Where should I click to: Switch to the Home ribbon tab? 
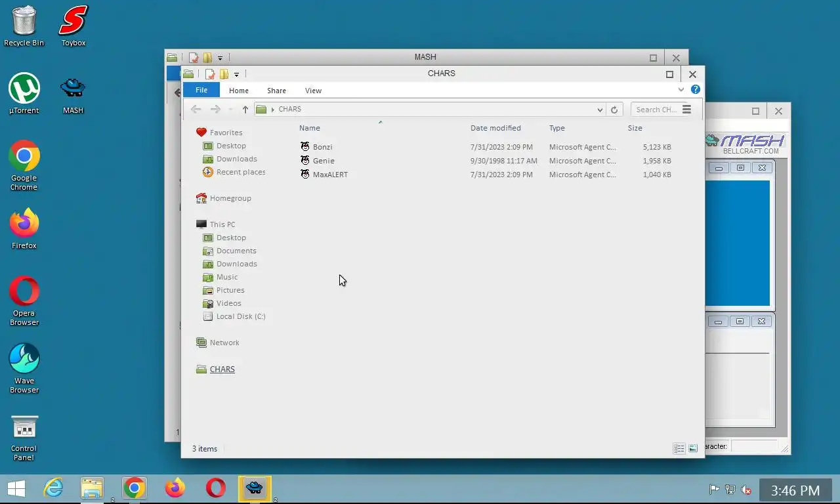238,91
